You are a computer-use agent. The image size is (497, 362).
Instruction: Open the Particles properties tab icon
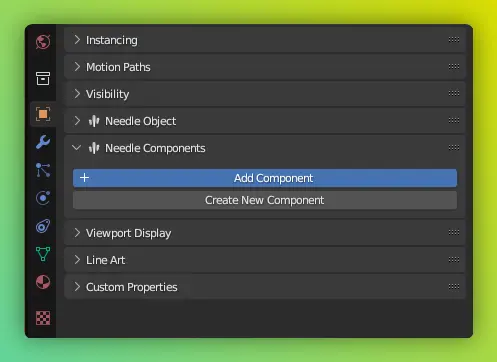click(x=43, y=170)
